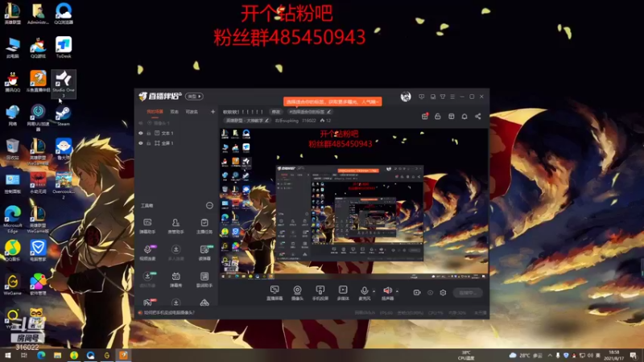Click the Overcooked 2 desktop icon
The image size is (644, 362).
coord(64,186)
